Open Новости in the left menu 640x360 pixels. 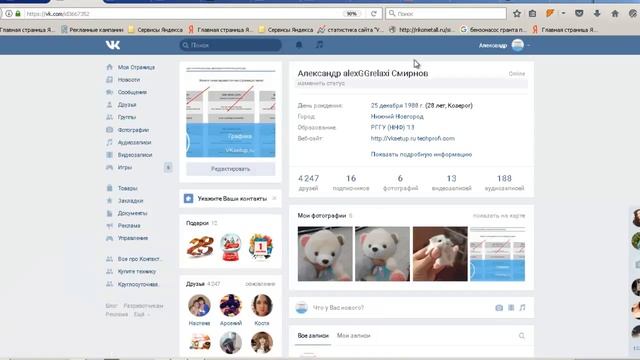129,80
